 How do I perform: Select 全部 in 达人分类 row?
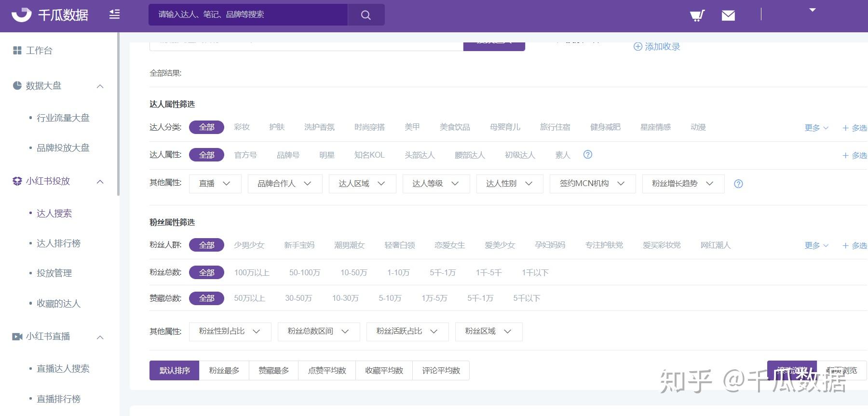click(206, 127)
